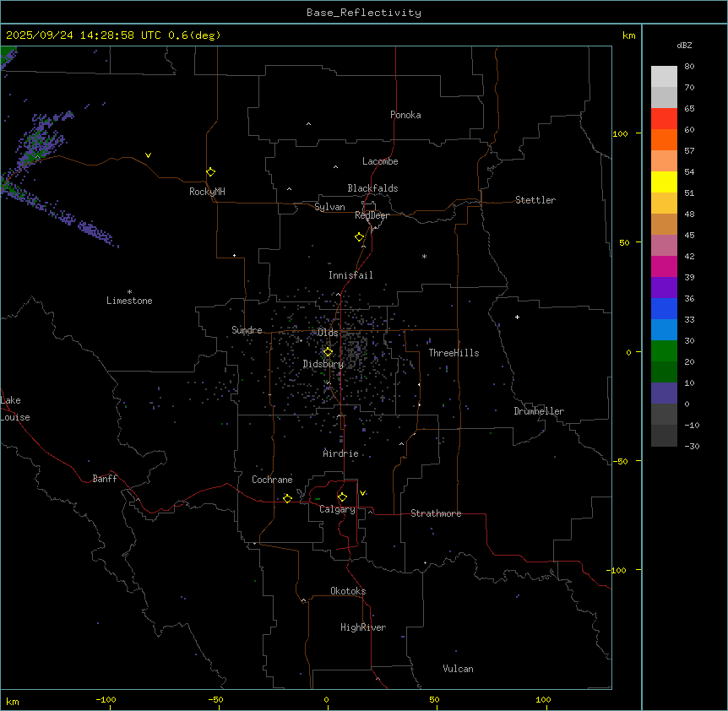The height and width of the screenshot is (711, 728).
Task: Click the Base_Reflectivity title
Action: click(x=363, y=13)
